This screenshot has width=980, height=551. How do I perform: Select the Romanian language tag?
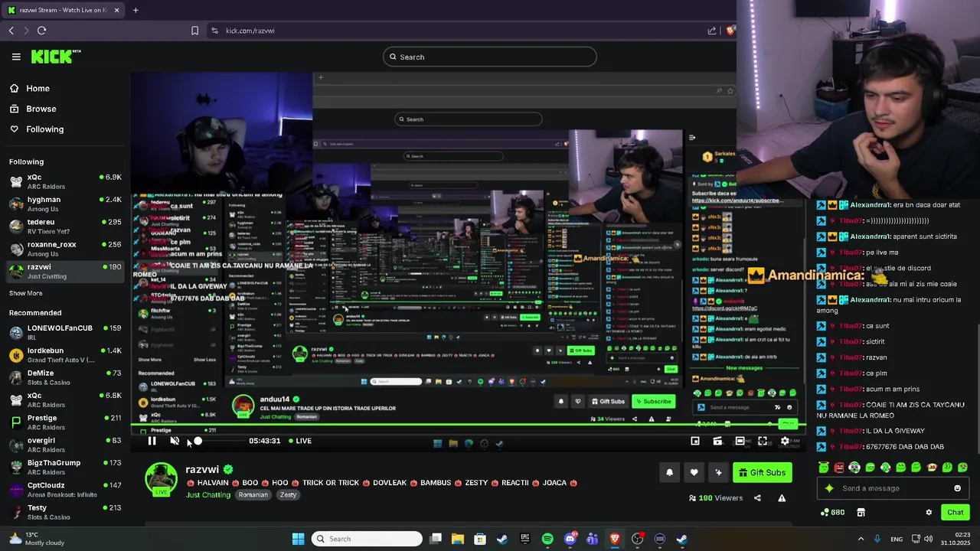[253, 495]
